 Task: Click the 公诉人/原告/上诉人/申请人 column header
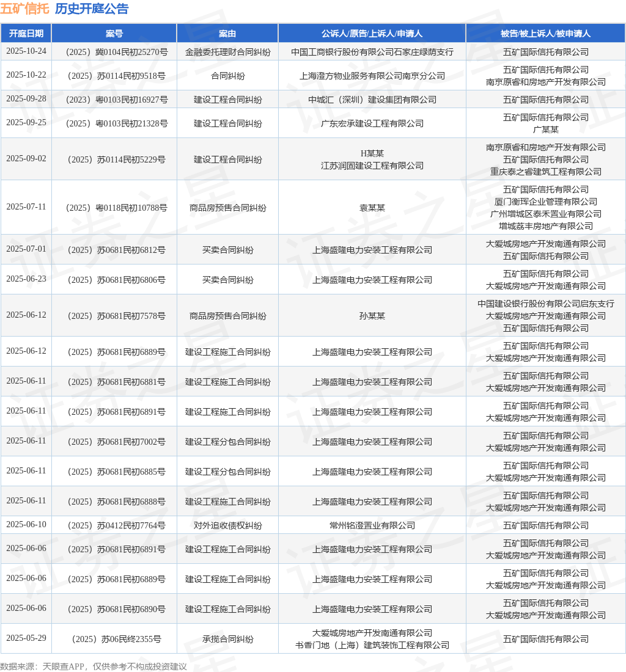tap(372, 34)
